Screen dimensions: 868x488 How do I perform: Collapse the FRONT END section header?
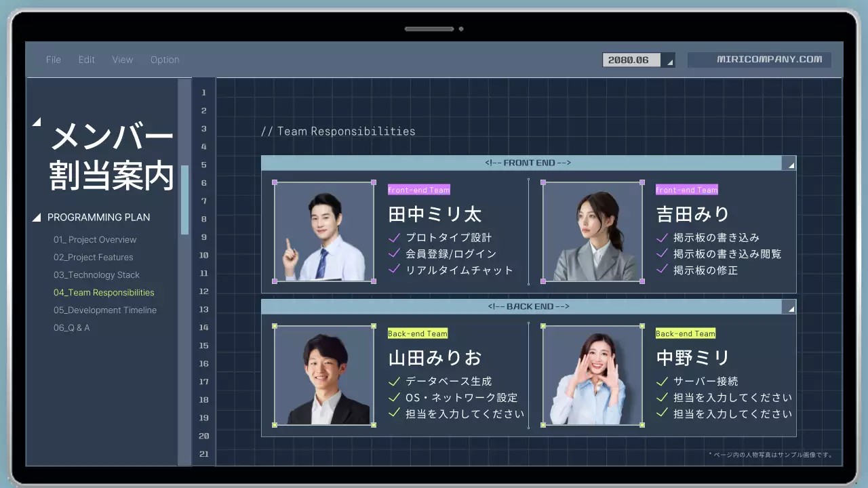tap(529, 163)
